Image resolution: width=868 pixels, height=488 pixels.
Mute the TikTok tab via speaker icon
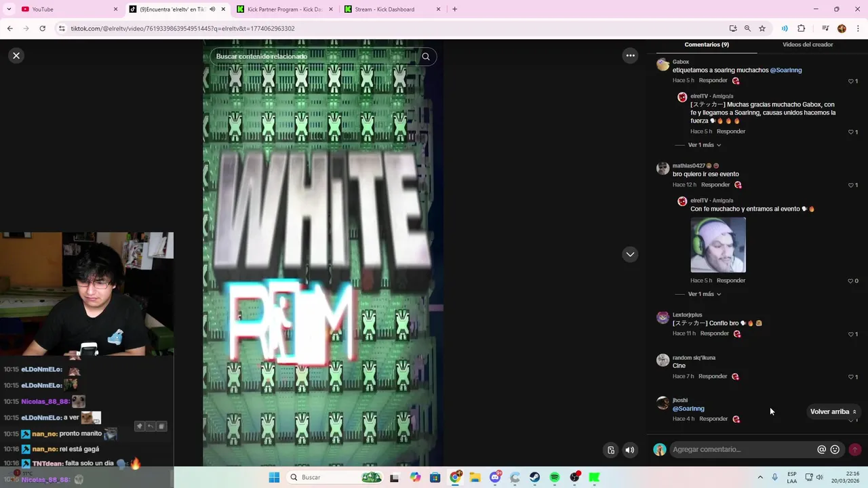coord(212,9)
